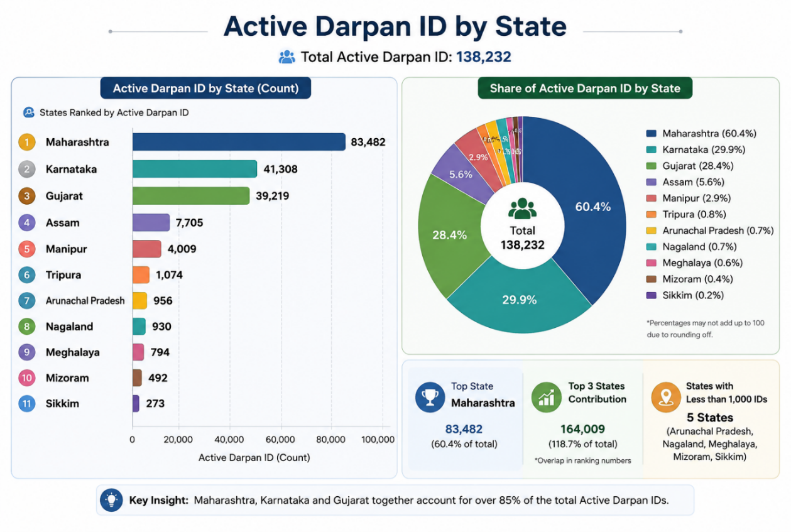
Task: Click the Active Darpan ID by State (Count) header
Action: pos(205,89)
